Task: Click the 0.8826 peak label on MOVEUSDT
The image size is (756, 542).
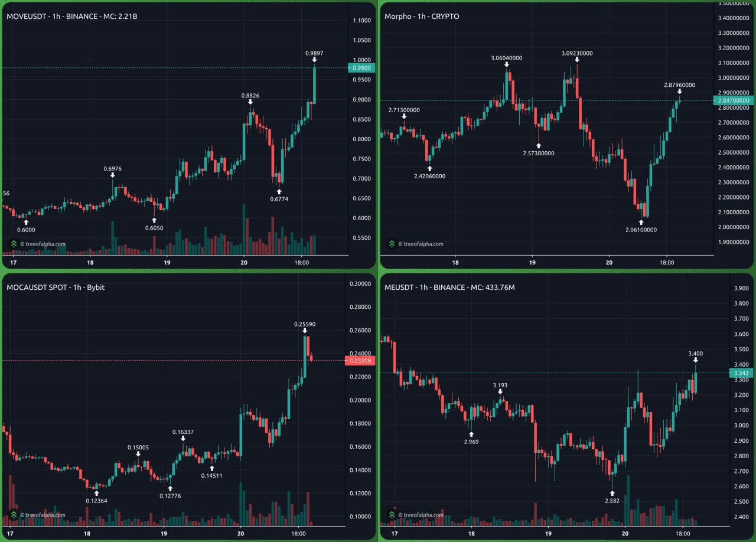Action: point(250,95)
